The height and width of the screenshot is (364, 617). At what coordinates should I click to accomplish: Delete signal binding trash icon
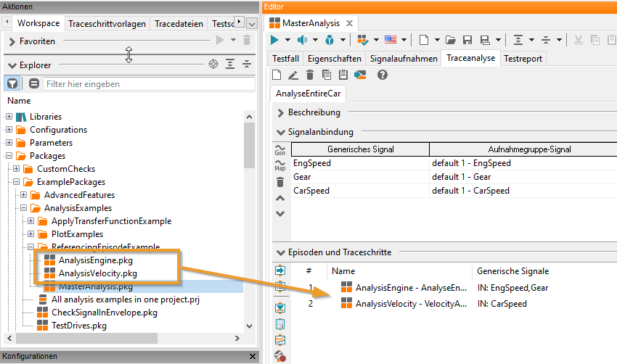coord(280,183)
